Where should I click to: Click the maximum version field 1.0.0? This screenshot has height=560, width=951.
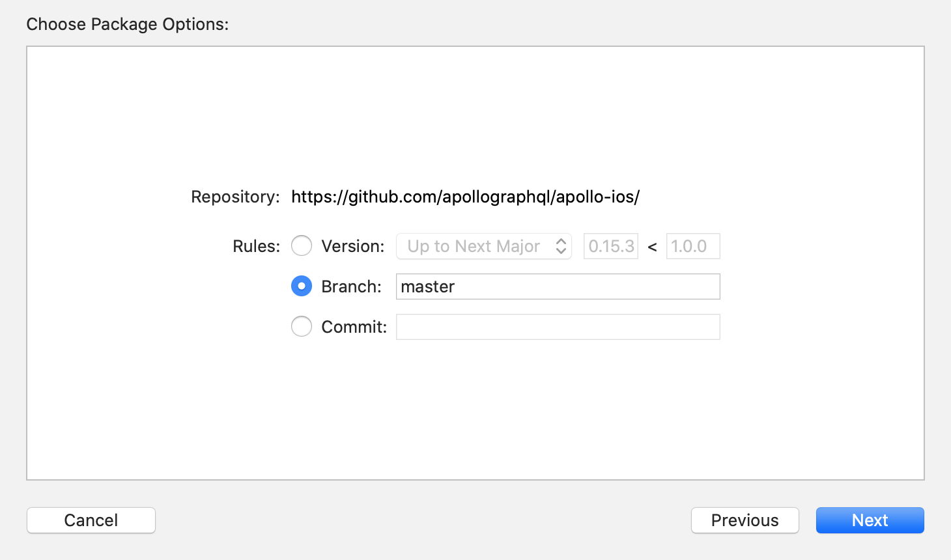click(x=693, y=246)
